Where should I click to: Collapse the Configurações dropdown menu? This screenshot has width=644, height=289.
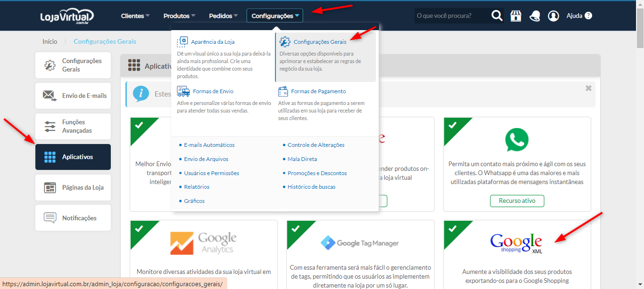click(x=275, y=16)
